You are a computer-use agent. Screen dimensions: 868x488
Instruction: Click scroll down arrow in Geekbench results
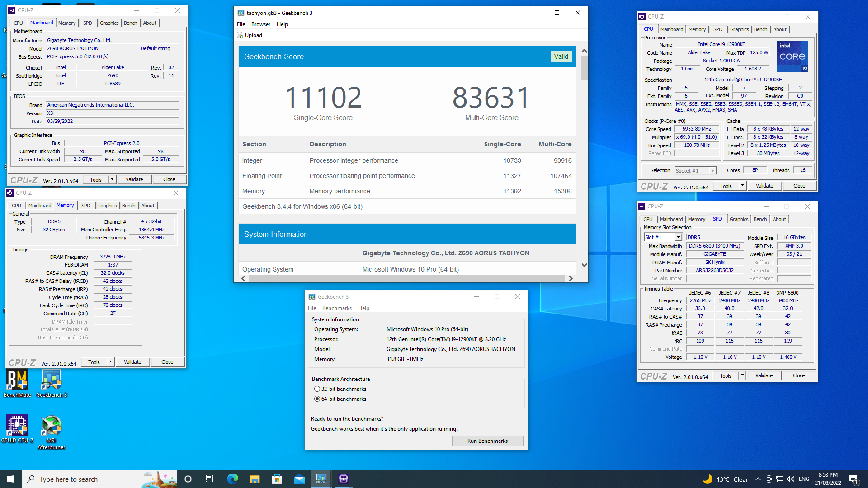pos(584,265)
